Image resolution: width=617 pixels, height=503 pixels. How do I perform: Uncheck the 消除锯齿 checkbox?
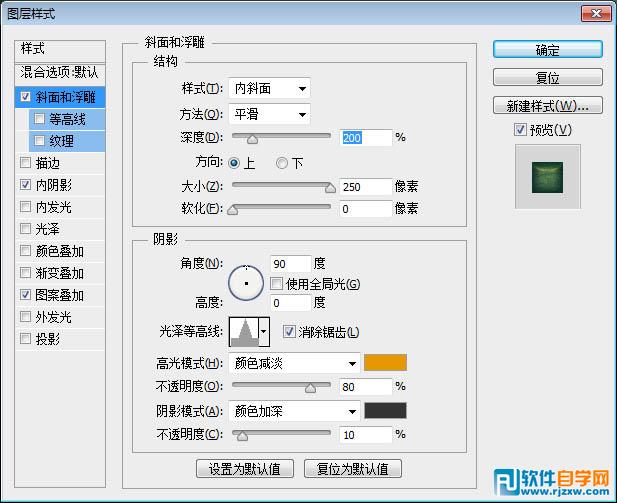click(x=289, y=332)
